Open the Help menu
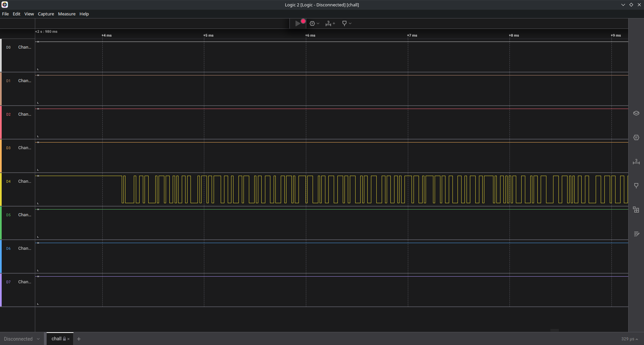Viewport: 644px width, 345px height. (x=84, y=14)
